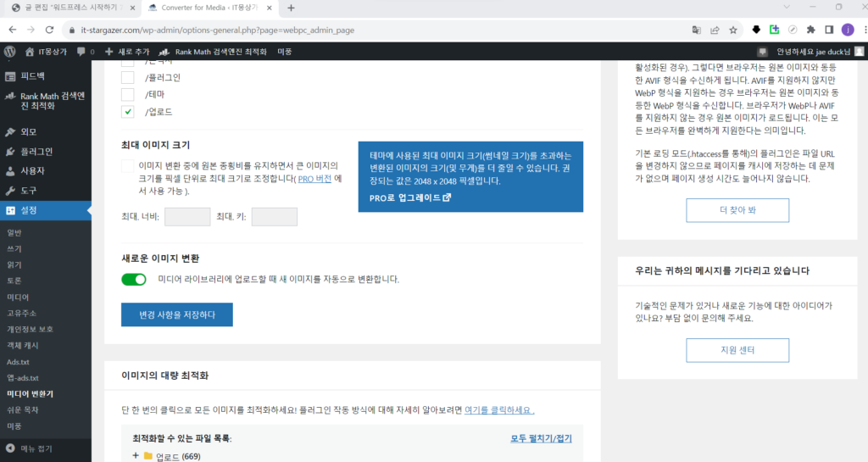Open 일반 settings submenu
The image size is (868, 462).
click(14, 232)
